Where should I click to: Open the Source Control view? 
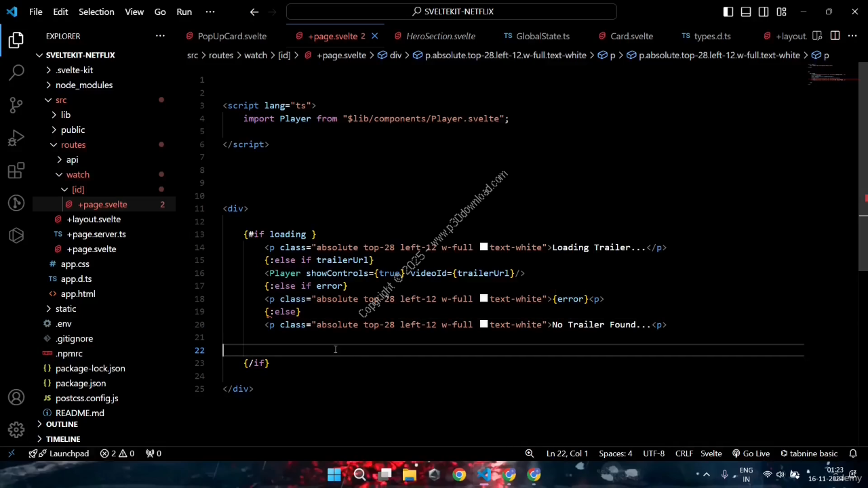pyautogui.click(x=16, y=105)
